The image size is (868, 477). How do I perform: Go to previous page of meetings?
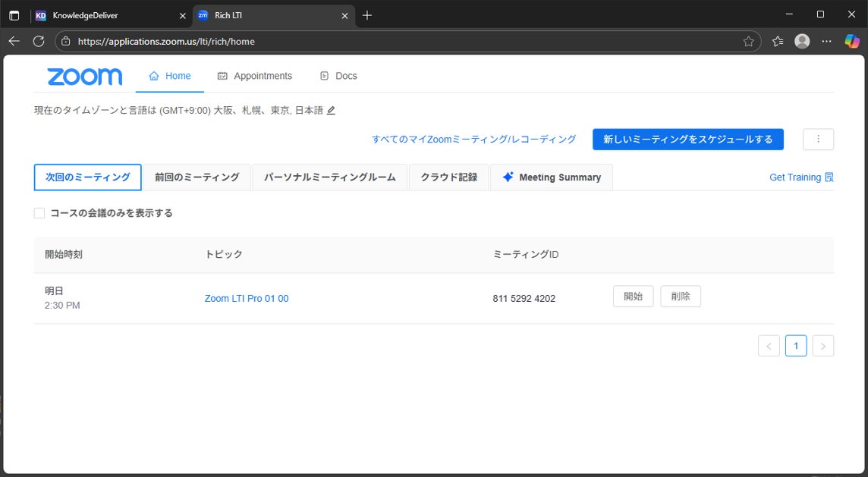(769, 346)
